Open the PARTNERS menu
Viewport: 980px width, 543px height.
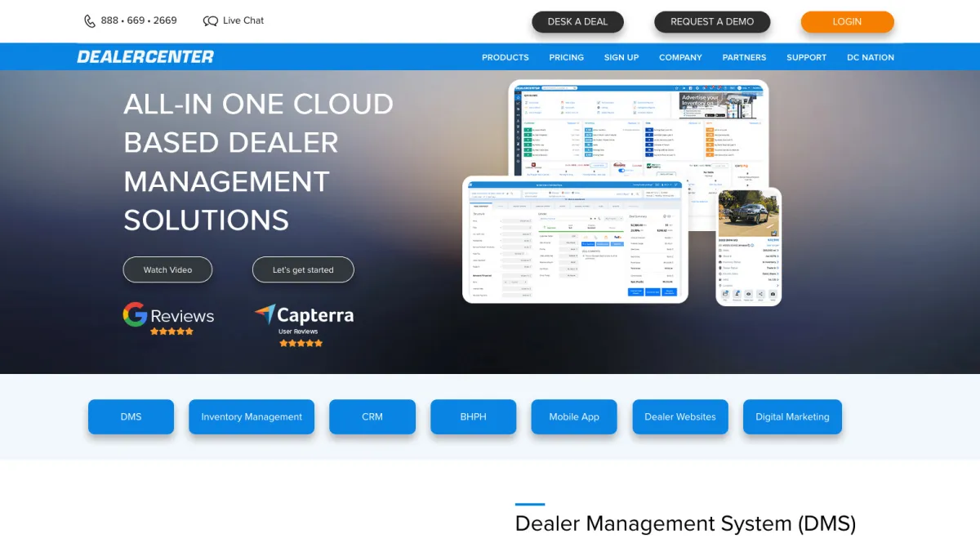click(744, 57)
